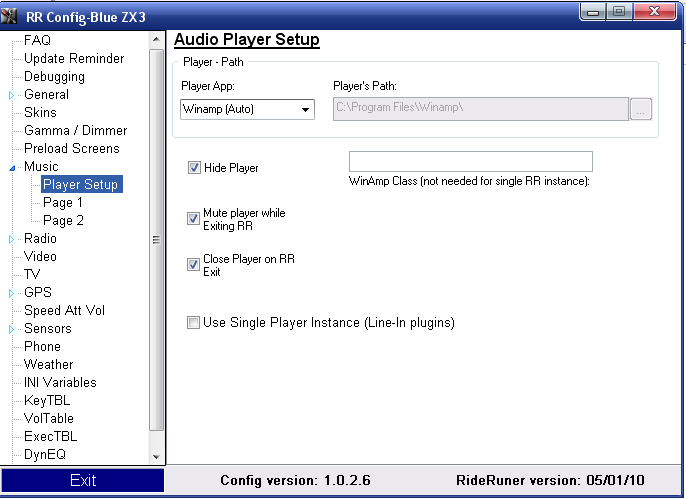Open Speed Att Vol settings
The height and width of the screenshot is (498, 686).
64,310
